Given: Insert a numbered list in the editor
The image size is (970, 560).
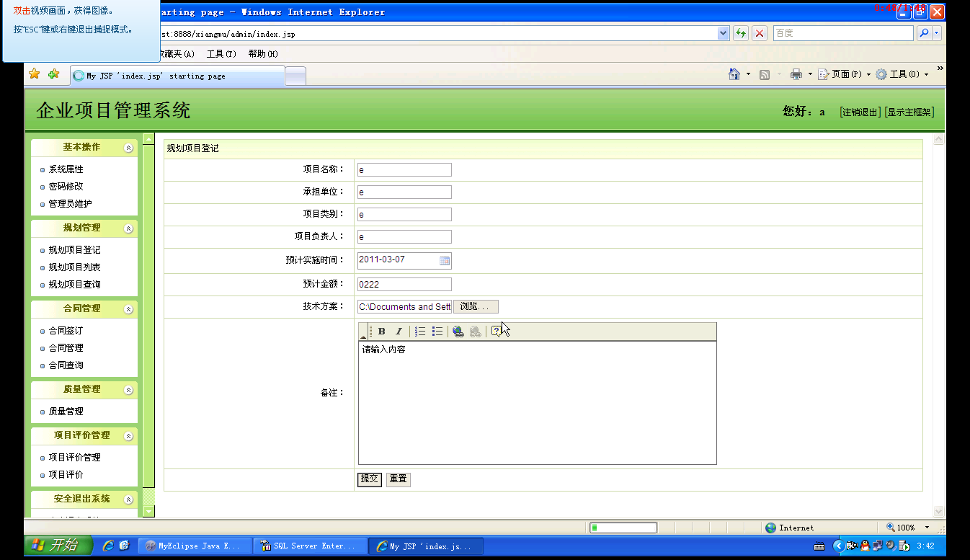Looking at the screenshot, I should click(x=420, y=332).
